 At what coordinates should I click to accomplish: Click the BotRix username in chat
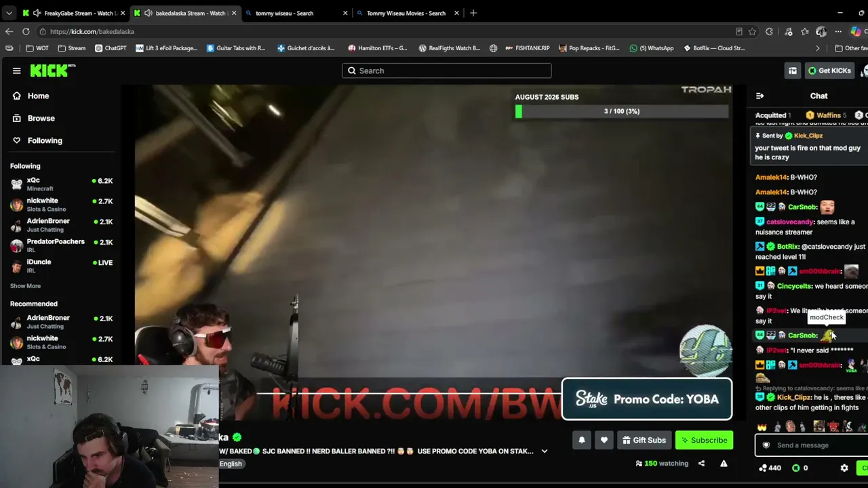[787, 247]
